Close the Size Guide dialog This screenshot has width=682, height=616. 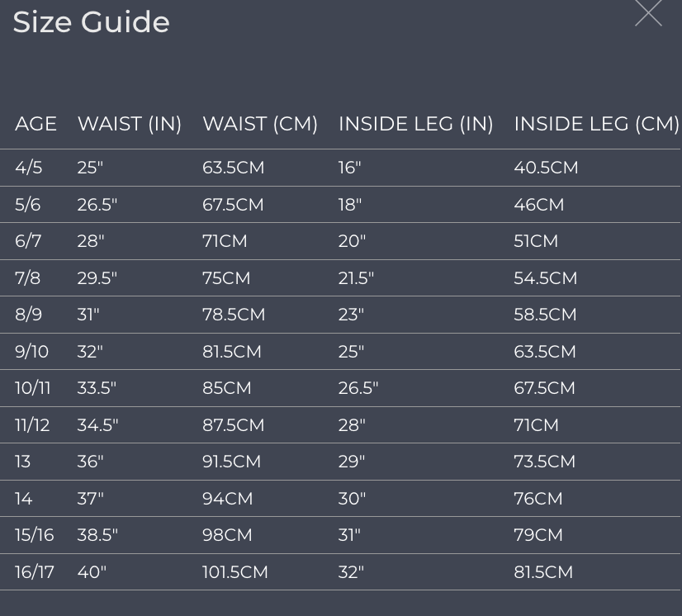coord(648,12)
